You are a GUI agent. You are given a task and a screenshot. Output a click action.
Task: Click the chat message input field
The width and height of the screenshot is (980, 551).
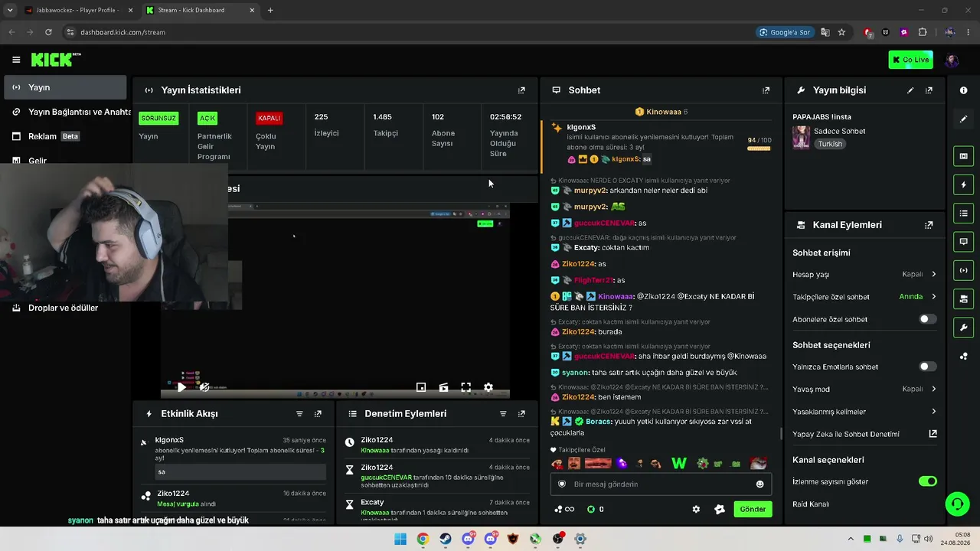coord(661,484)
